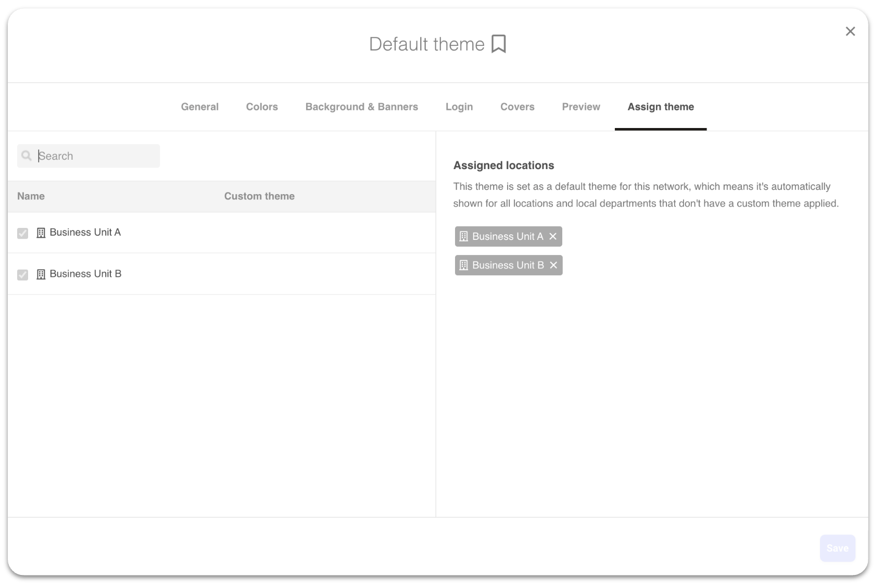Screen dimensions: 883x588
Task: Click the Business Unit B chip label
Action: (x=508, y=265)
